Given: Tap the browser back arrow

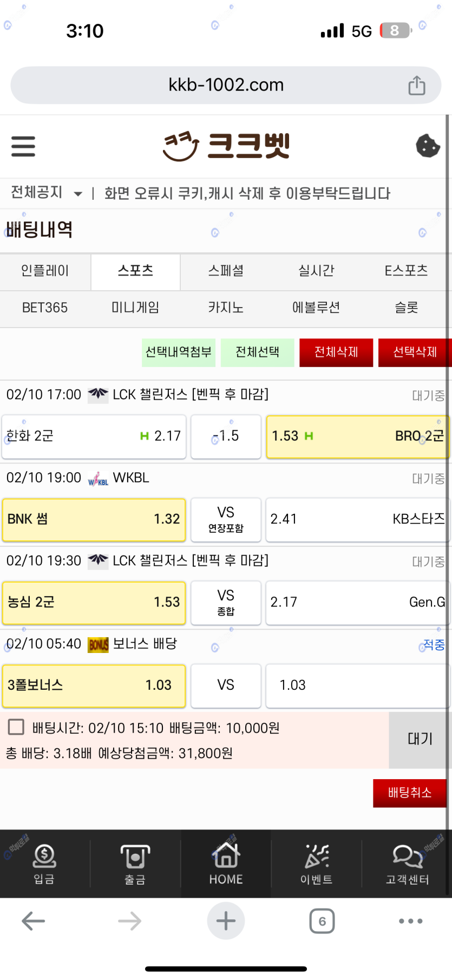Looking at the screenshot, I should (x=33, y=921).
